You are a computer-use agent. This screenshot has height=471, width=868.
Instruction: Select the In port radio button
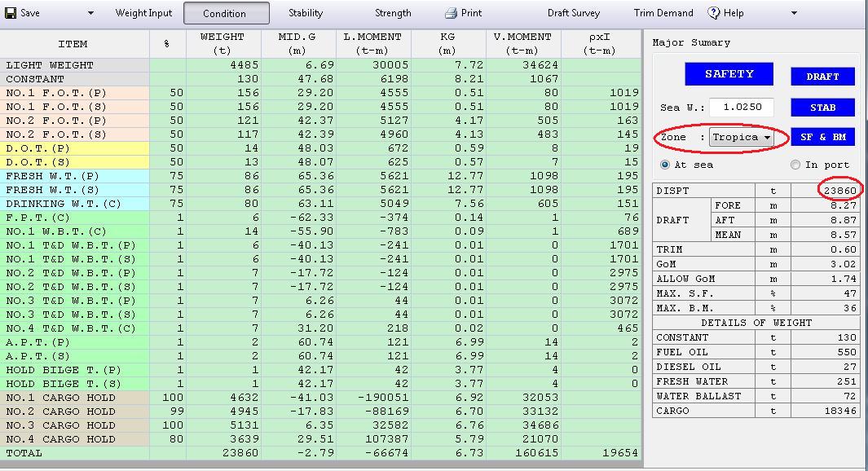click(795, 165)
